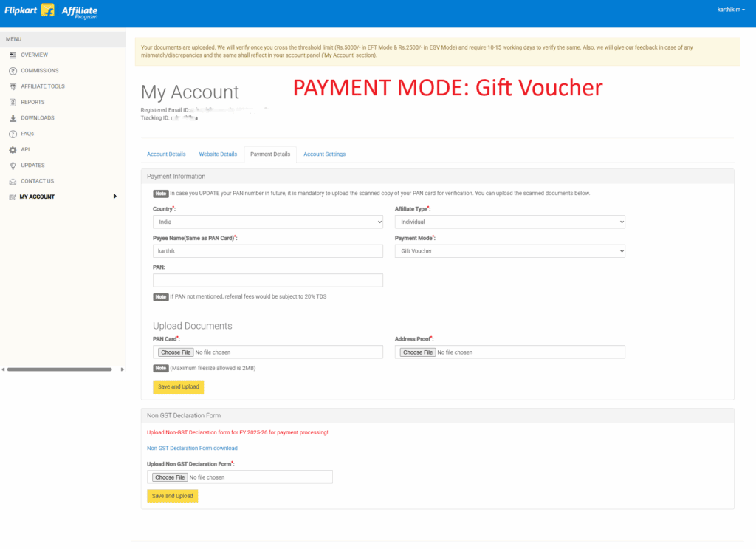Screen dimensions: 756x549
Task: Click the yellow documents uploaded notice
Action: coord(437,52)
